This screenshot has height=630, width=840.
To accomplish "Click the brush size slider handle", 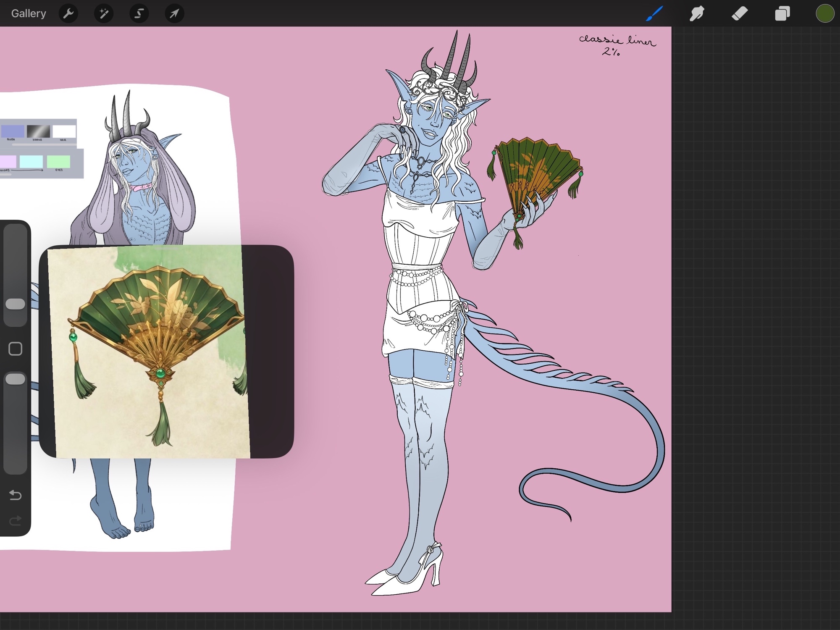I will 16,304.
